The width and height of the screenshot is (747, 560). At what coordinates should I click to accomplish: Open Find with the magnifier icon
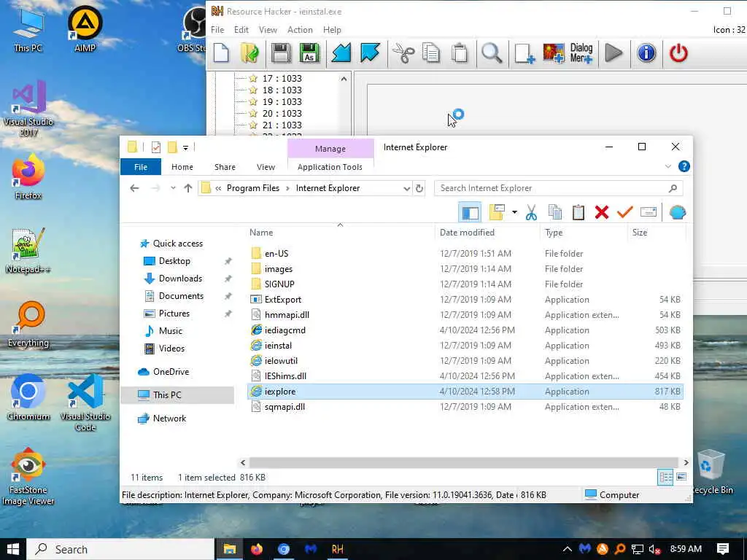(x=491, y=52)
